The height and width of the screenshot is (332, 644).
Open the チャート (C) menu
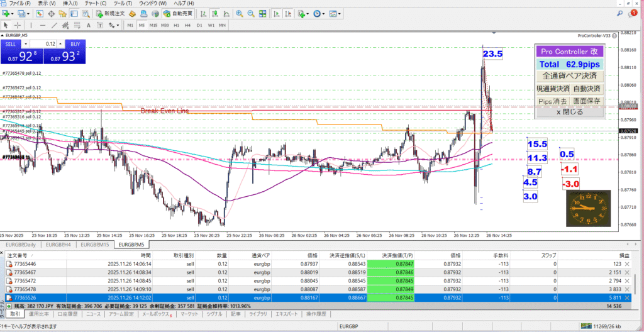95,3
